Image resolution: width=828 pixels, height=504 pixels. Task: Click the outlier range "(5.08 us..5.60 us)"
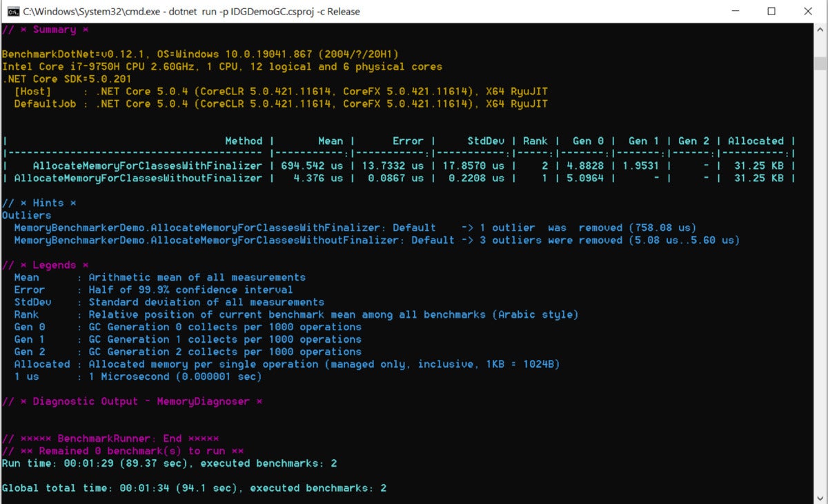(x=684, y=241)
